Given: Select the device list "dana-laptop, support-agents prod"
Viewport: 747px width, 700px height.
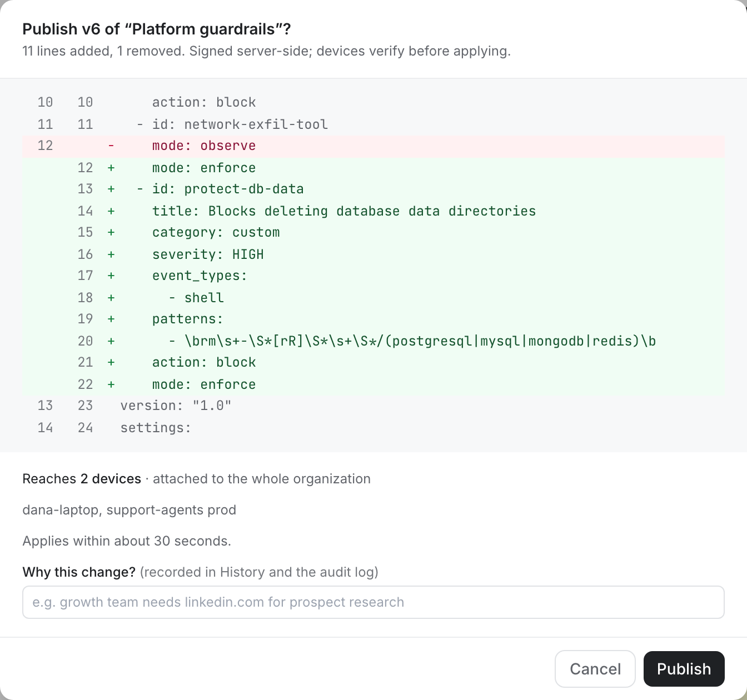Looking at the screenshot, I should [130, 510].
